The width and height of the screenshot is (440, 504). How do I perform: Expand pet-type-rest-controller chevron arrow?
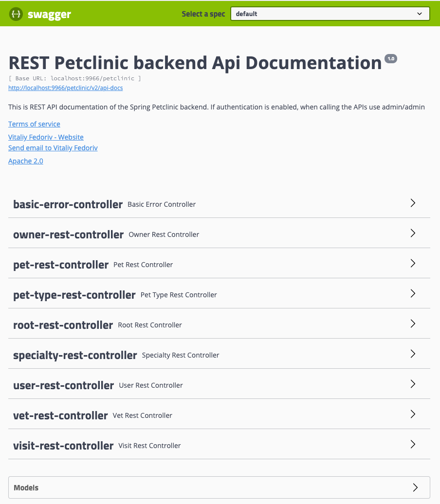click(x=413, y=293)
